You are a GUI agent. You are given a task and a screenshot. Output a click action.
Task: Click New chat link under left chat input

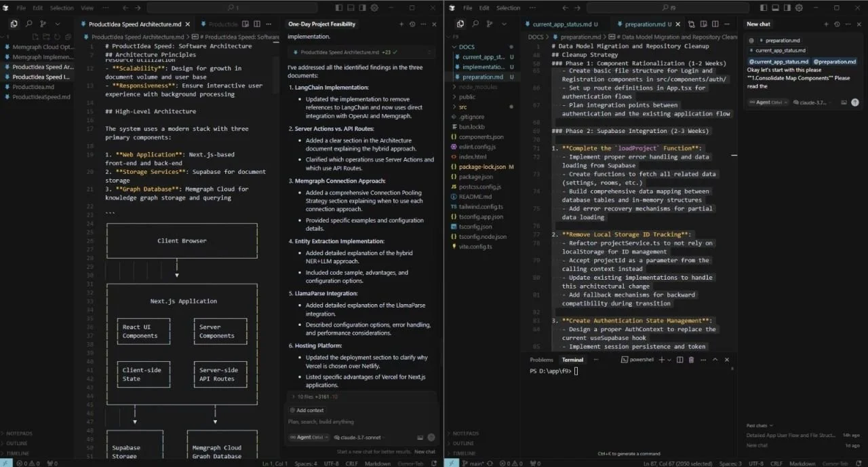point(425,451)
